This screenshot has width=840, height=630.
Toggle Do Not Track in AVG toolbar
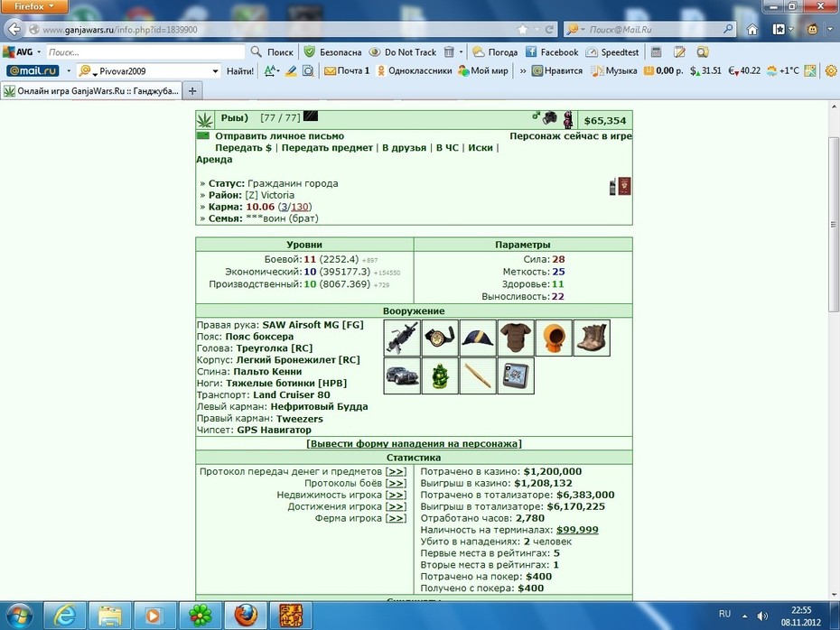[403, 52]
